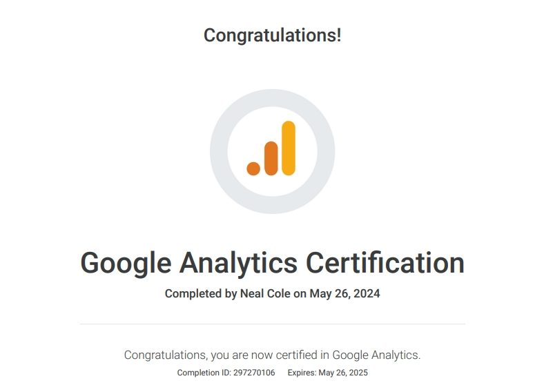The image size is (544, 392).
Task: Click the Completion ID label
Action: pyautogui.click(x=204, y=373)
